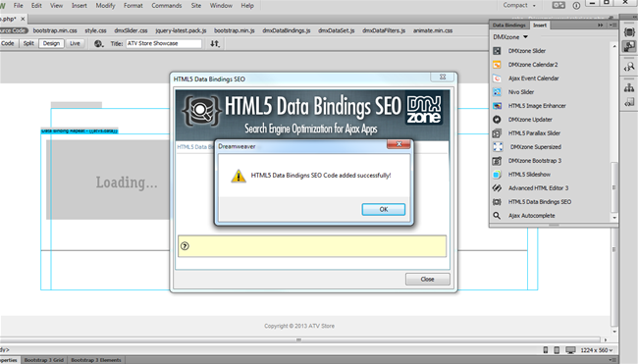
Task: Click the help question mark icon in dialog
Action: click(185, 245)
